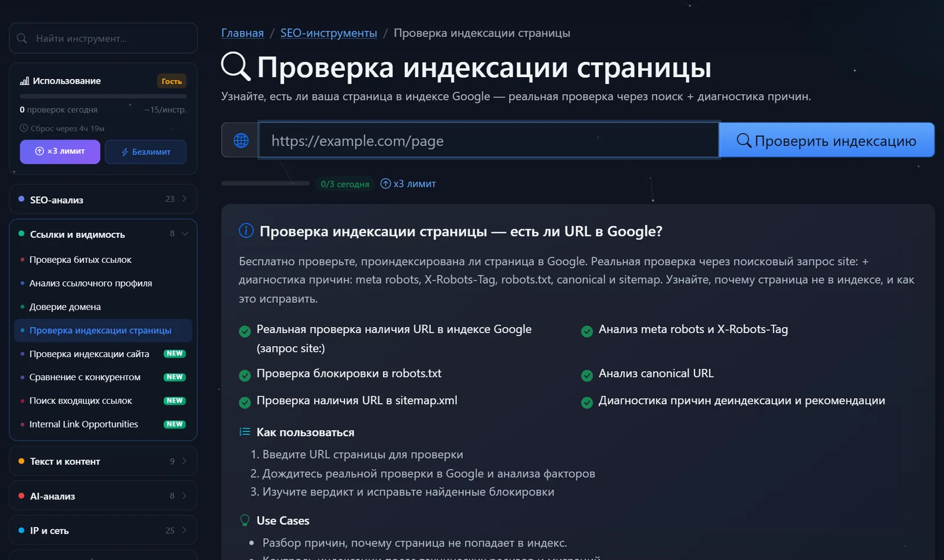Open the x3 лимит link under URL field
The image size is (944, 560).
tap(408, 183)
